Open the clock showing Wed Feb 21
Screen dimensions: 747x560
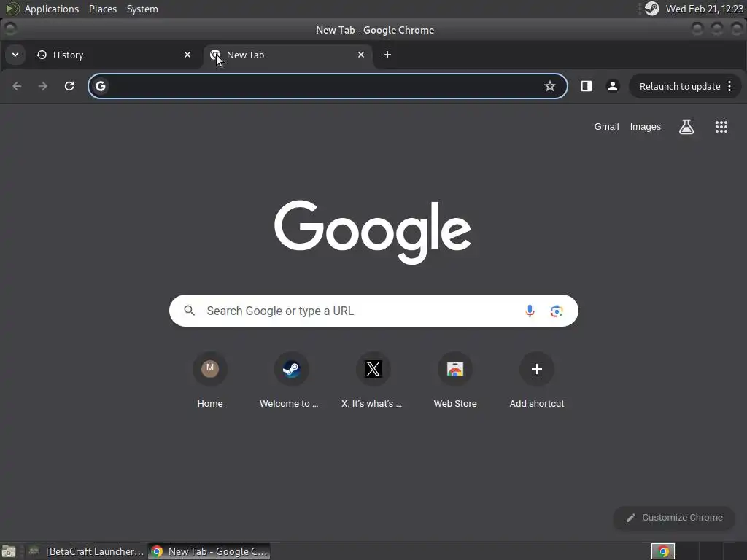point(704,9)
